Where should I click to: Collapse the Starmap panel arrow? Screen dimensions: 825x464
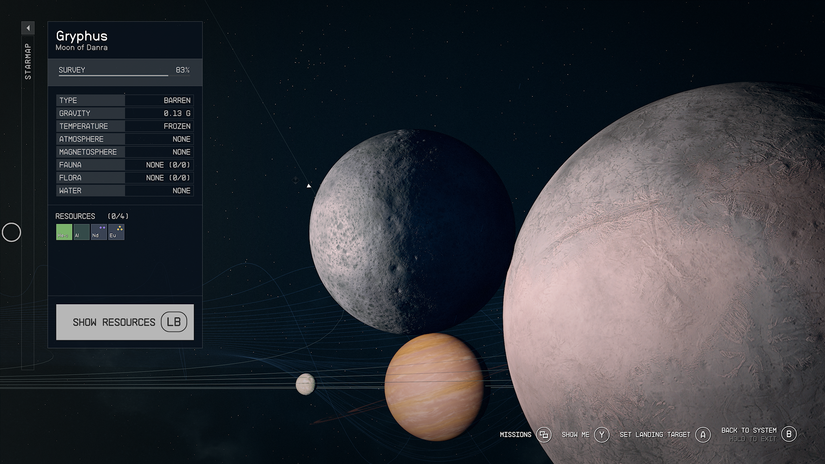click(x=28, y=28)
